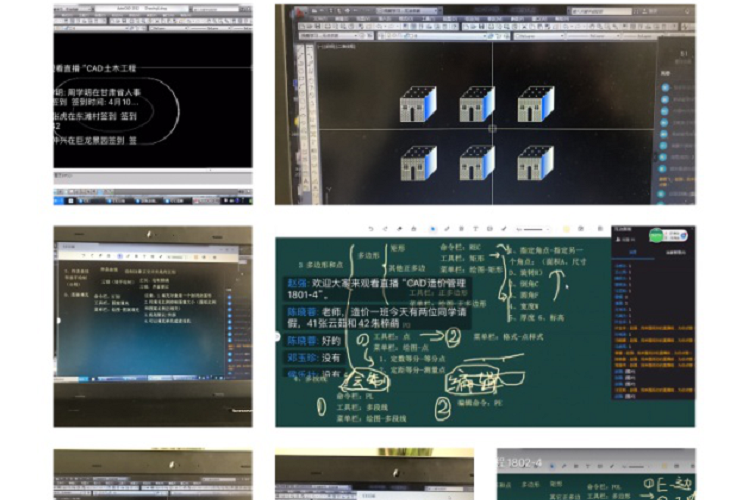The width and height of the screenshot is (749, 500).
Task: Click the undo arrow in whiteboard toolbar
Action: coord(370,228)
